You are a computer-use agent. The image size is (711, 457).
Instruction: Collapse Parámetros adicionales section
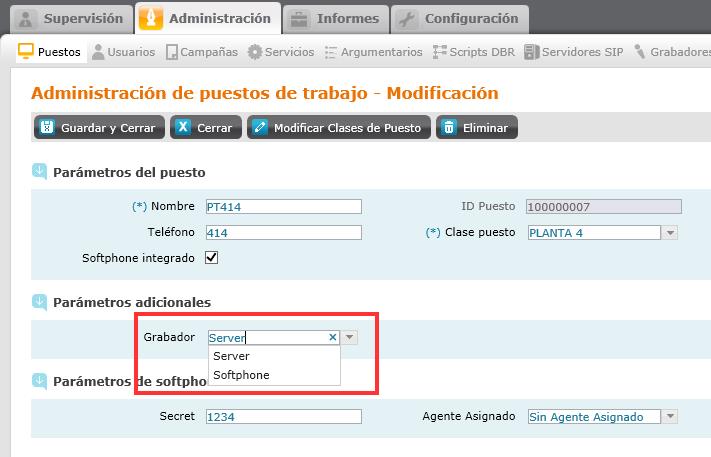tap(39, 302)
